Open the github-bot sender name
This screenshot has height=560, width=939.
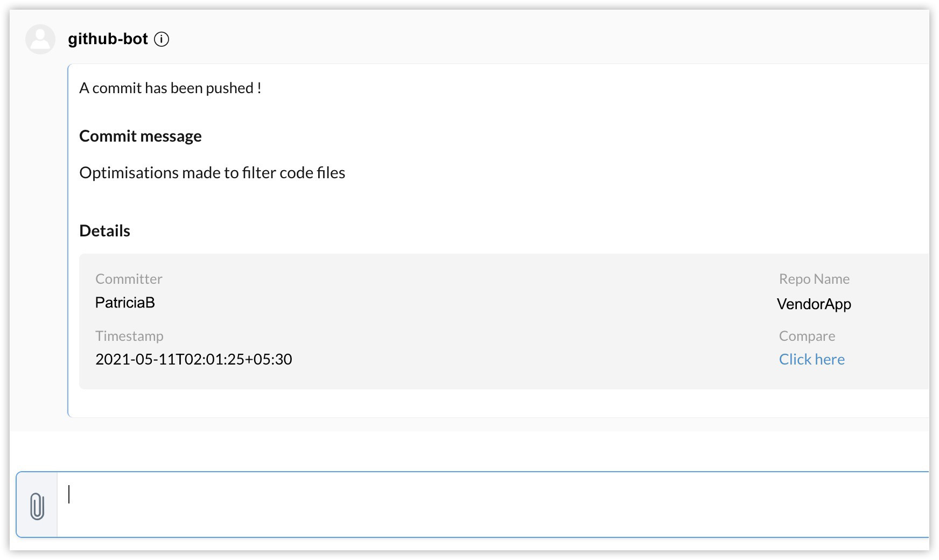pos(108,39)
